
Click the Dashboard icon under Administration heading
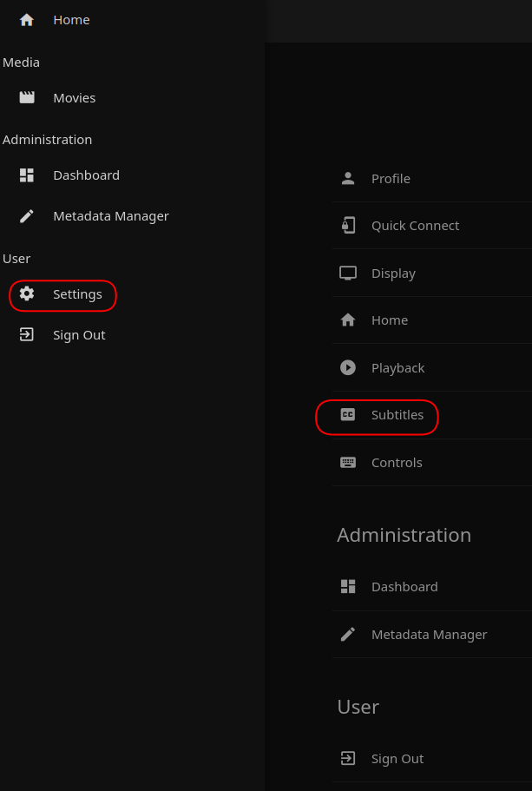(x=348, y=587)
